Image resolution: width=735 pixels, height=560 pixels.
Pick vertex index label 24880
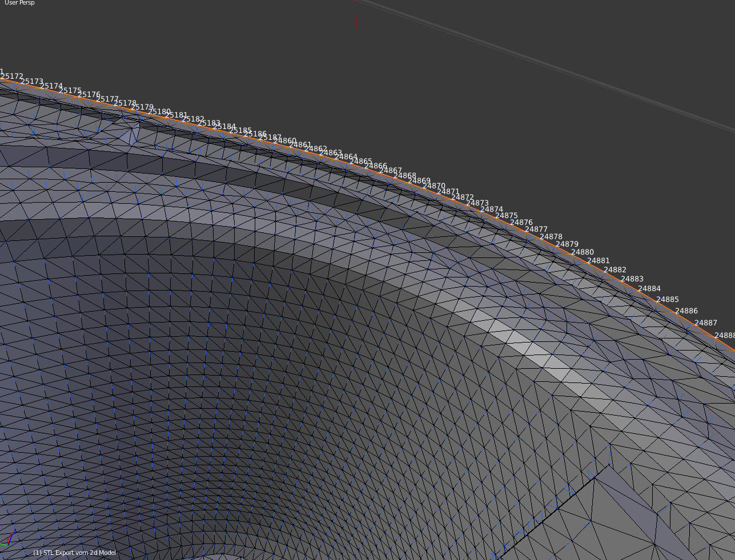point(582,252)
